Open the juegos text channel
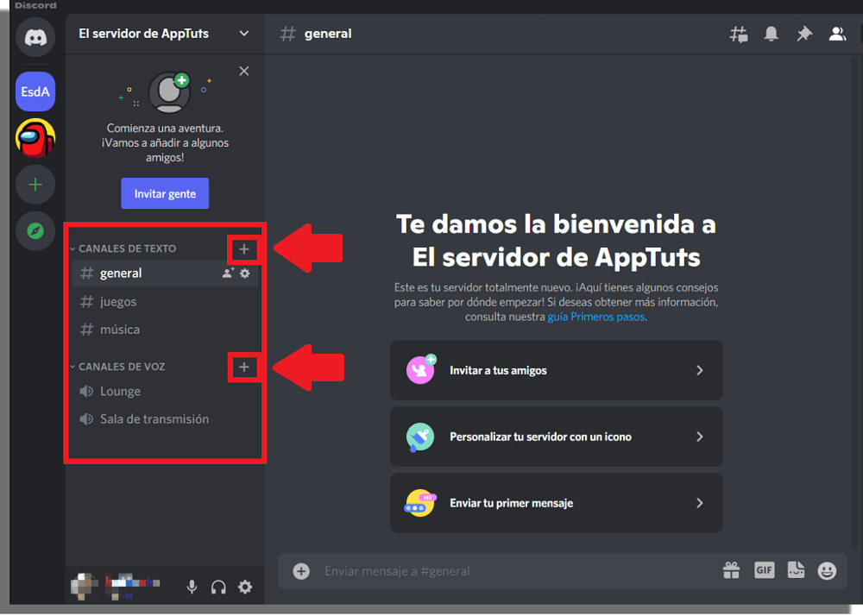This screenshot has height=616, width=863. click(x=165, y=301)
